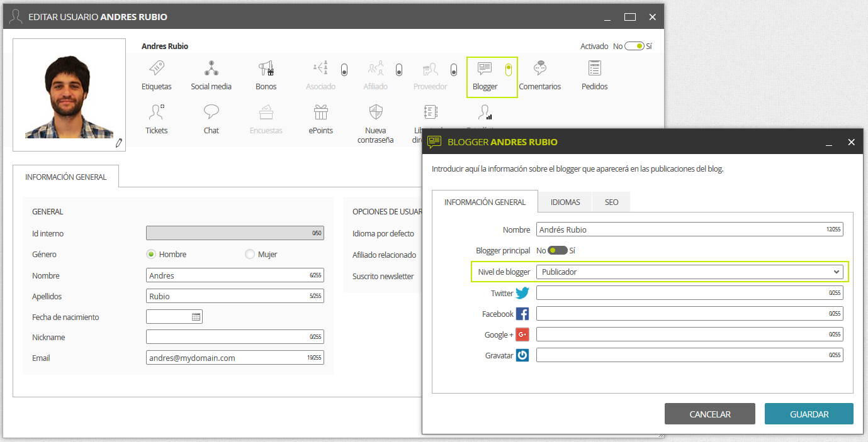The image size is (868, 442).
Task: Select Hombre gender radio button
Action: (x=151, y=255)
